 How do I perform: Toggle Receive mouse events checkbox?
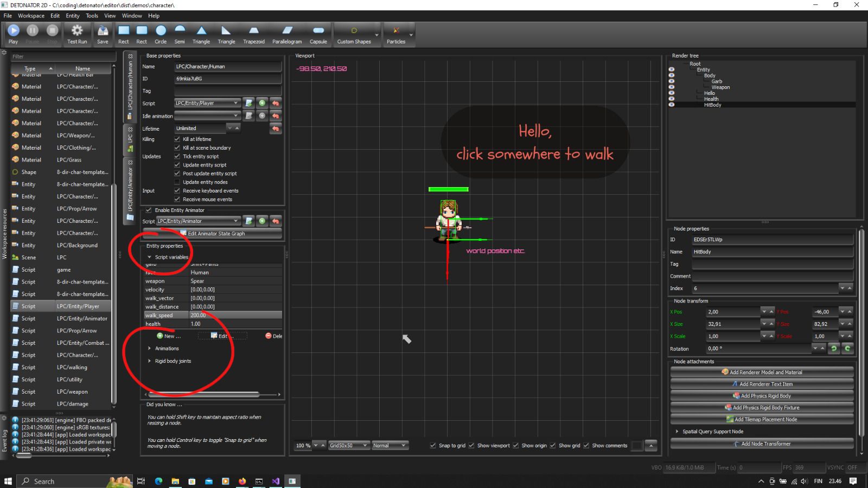pyautogui.click(x=177, y=199)
